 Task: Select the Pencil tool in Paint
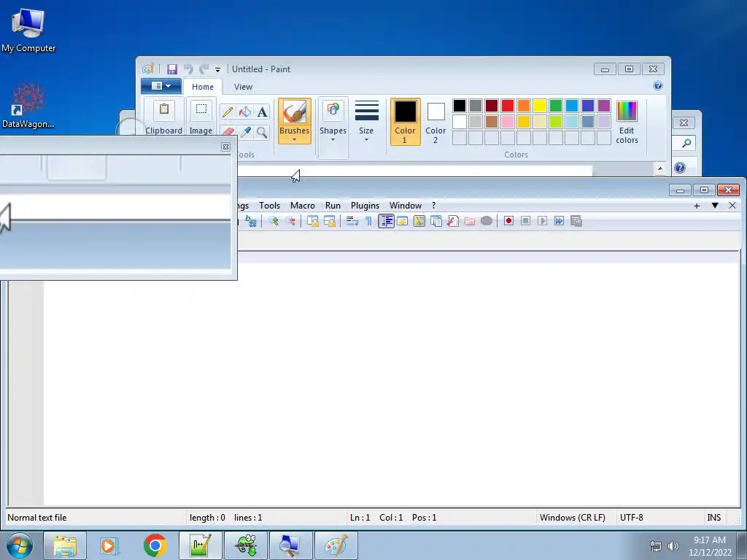228,112
